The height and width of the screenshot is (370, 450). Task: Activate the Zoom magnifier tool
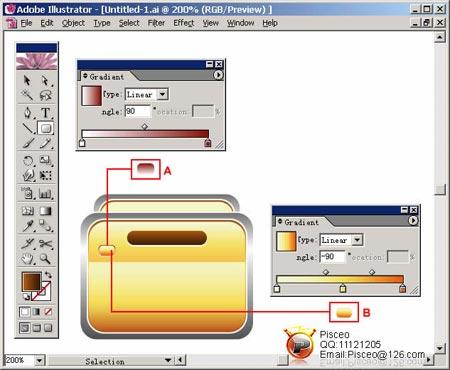(45, 259)
